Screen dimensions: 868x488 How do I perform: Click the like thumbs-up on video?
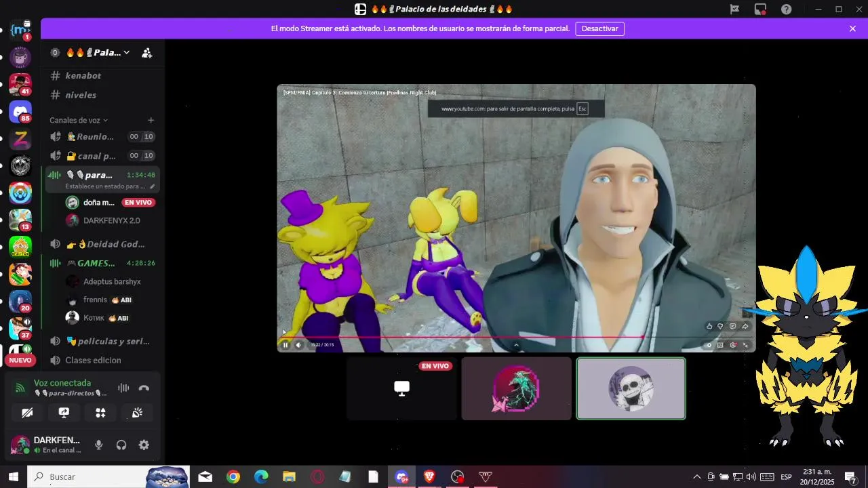click(x=709, y=326)
